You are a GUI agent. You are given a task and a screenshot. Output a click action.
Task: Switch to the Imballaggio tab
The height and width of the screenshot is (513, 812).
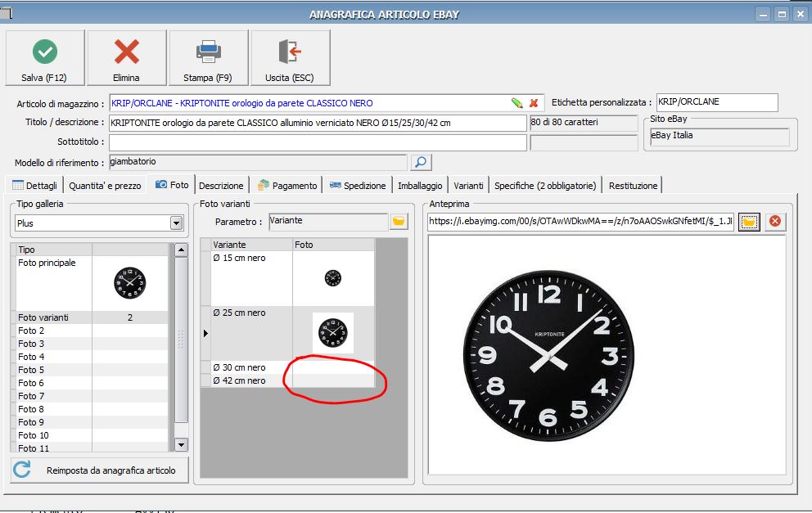420,186
